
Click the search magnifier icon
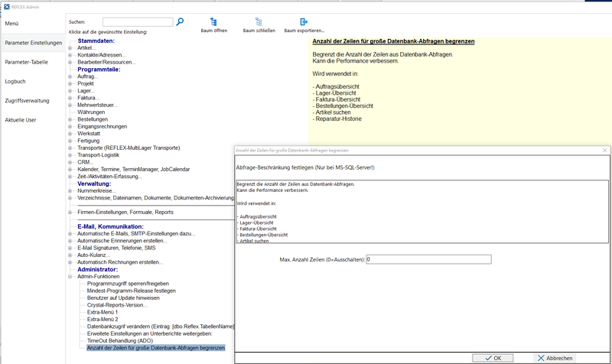click(180, 22)
